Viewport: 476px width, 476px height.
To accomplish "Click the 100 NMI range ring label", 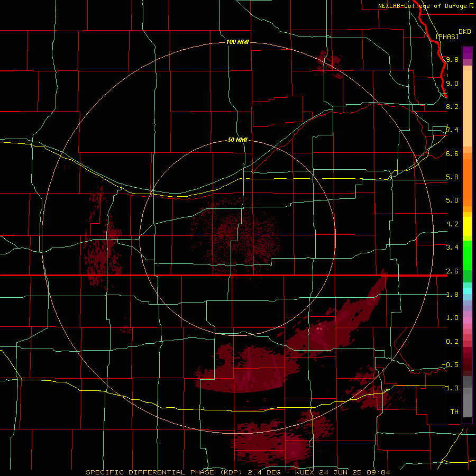I will point(237,42).
